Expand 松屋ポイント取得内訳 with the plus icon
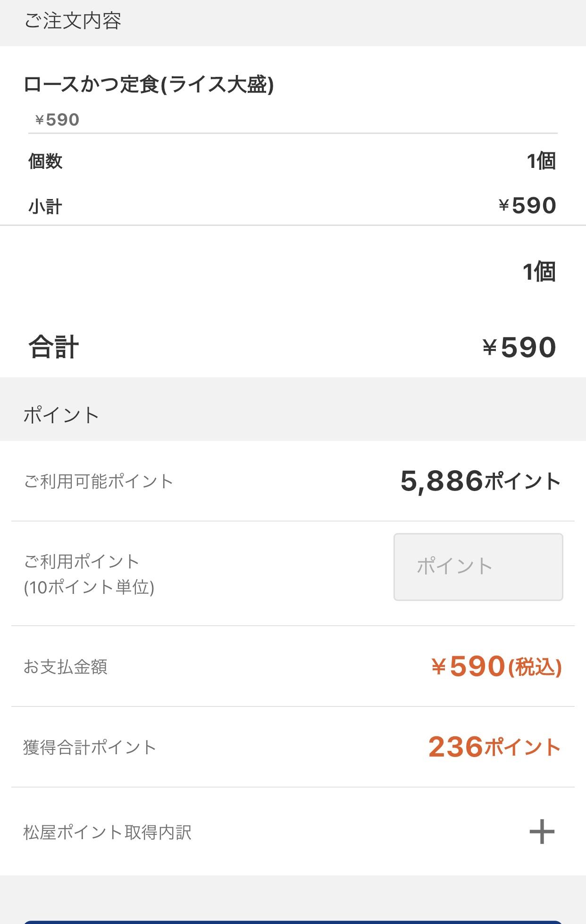This screenshot has width=586, height=924. pos(542,832)
